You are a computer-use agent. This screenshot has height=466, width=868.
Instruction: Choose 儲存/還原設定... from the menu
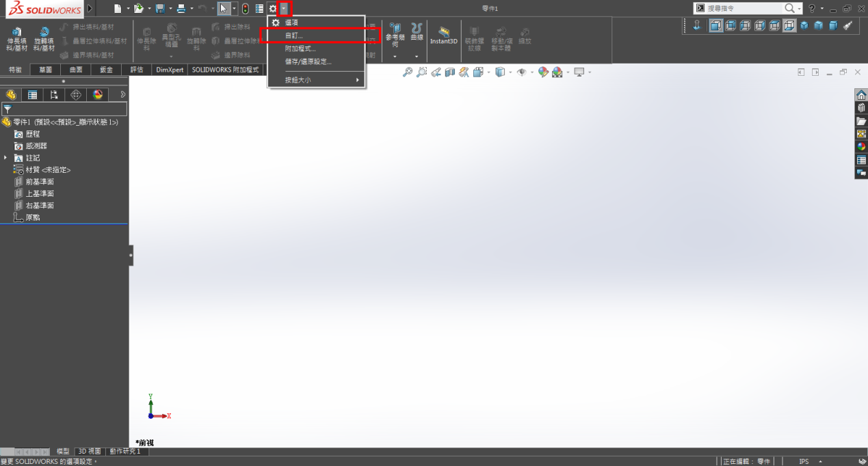pyautogui.click(x=316, y=61)
